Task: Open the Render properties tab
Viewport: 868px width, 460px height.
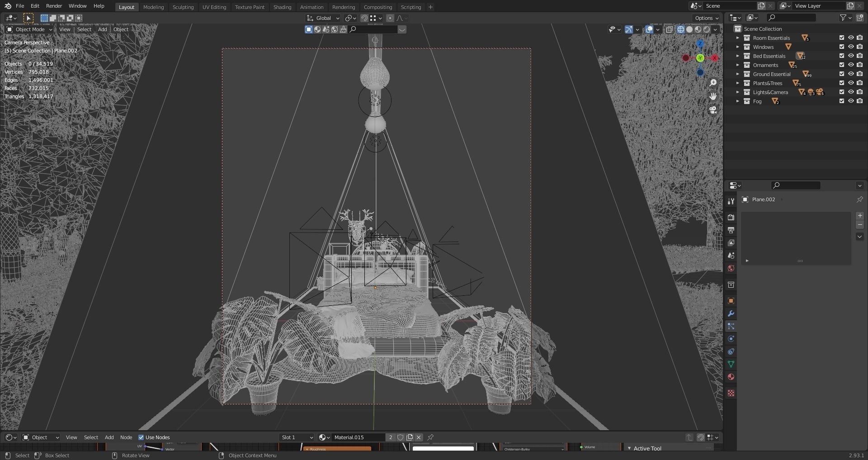Action: (x=731, y=218)
